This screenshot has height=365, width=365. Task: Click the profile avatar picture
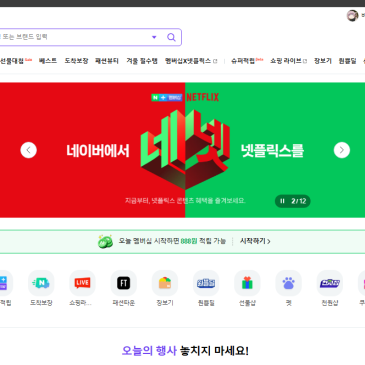click(352, 15)
